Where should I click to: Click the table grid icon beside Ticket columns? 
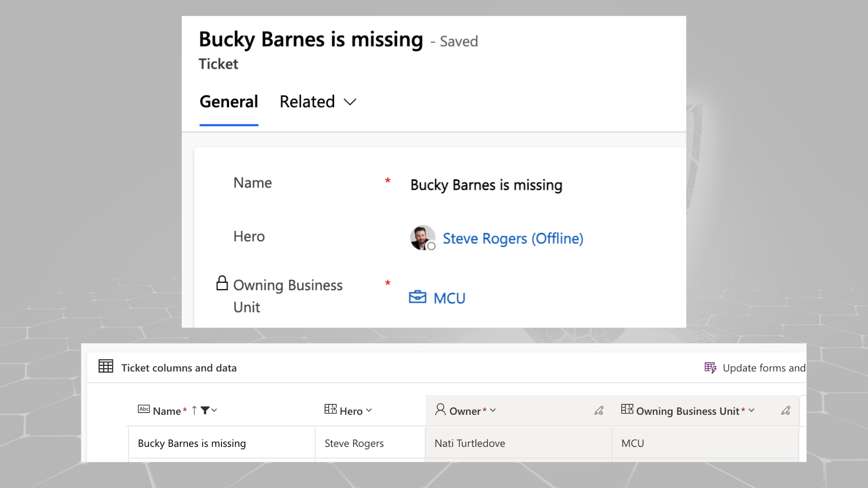106,366
